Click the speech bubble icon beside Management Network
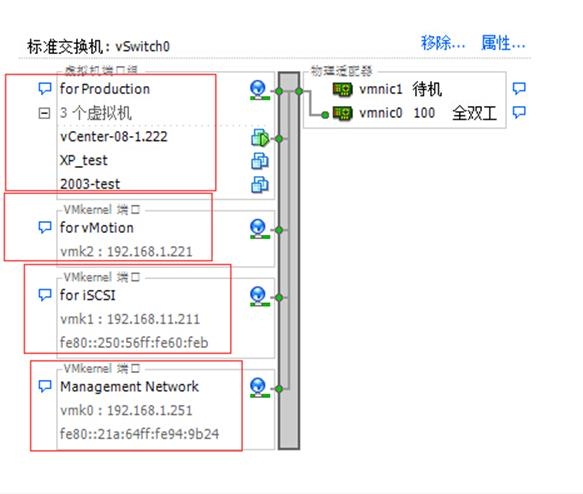583x494 pixels. (45, 387)
